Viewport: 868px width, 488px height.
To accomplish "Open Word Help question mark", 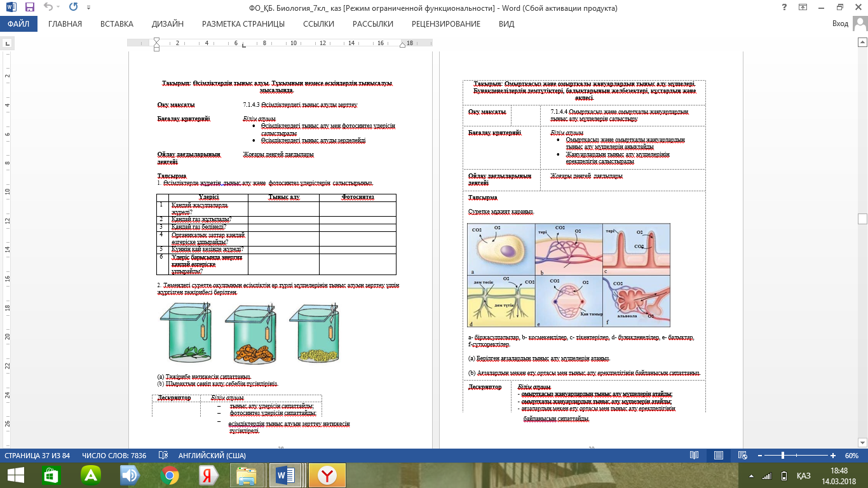I will (785, 8).
